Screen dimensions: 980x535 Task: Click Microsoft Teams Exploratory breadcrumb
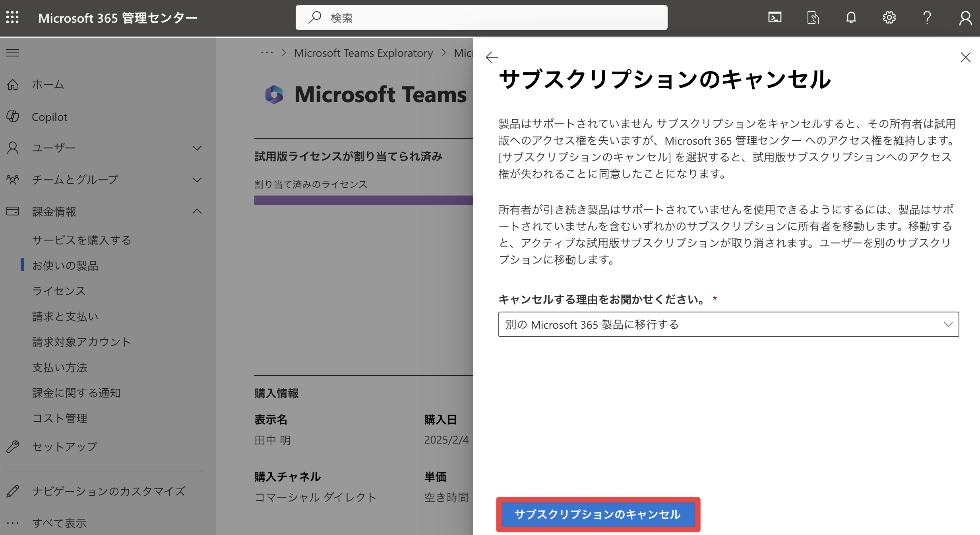[364, 53]
